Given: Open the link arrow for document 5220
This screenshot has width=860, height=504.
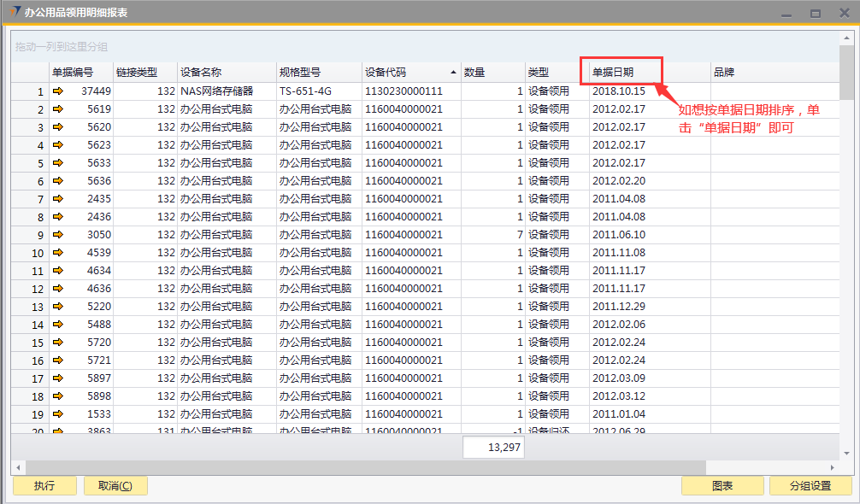Looking at the screenshot, I should coord(58,307).
